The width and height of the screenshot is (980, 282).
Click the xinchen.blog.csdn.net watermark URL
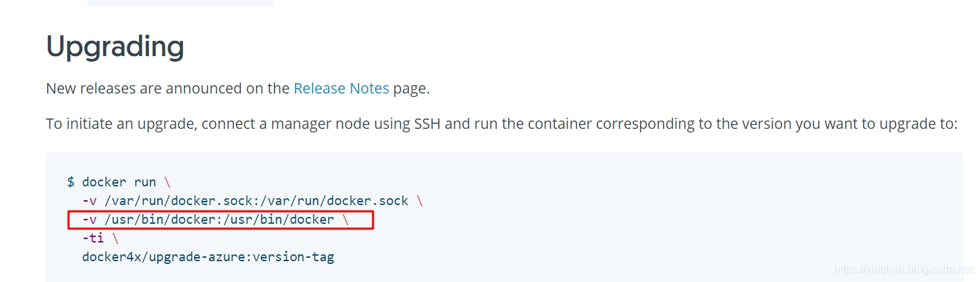click(903, 267)
